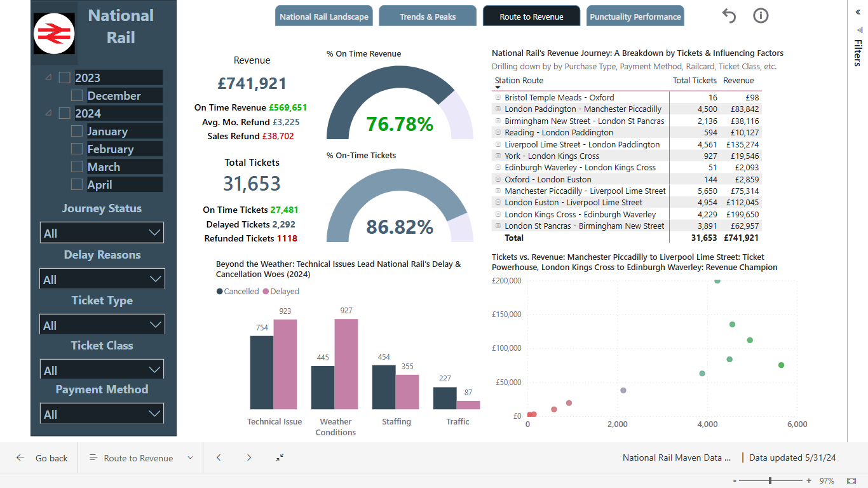Click the Cancelled legend entry

pos(238,291)
